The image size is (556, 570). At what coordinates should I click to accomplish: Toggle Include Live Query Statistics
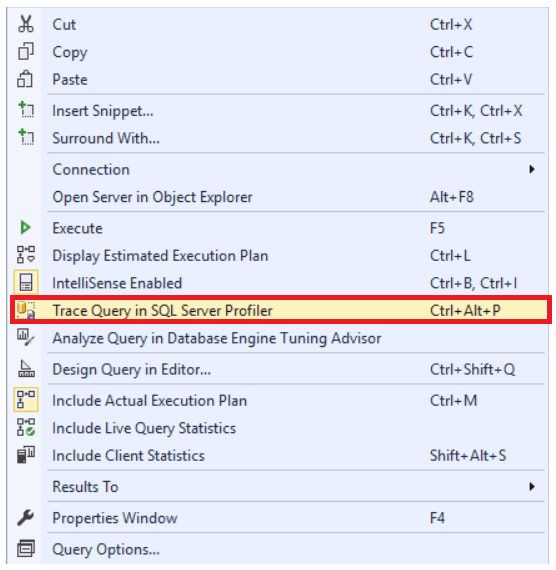[280, 428]
